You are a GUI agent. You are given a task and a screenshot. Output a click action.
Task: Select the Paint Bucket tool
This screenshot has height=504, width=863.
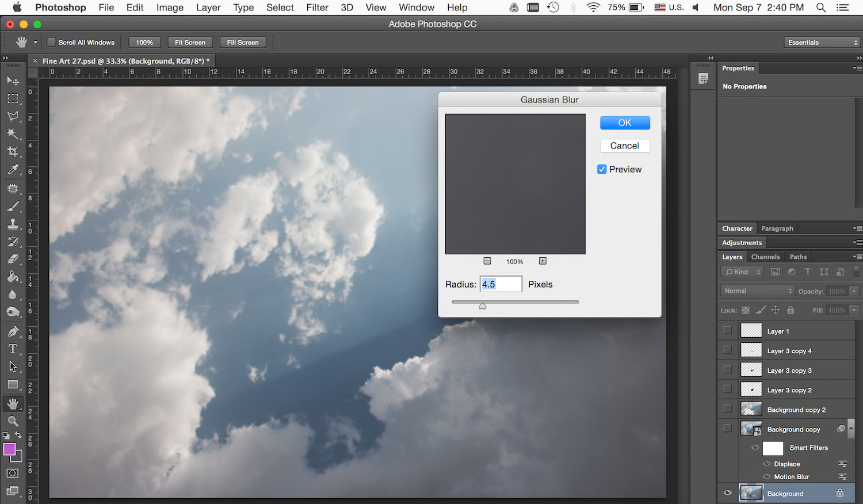13,277
